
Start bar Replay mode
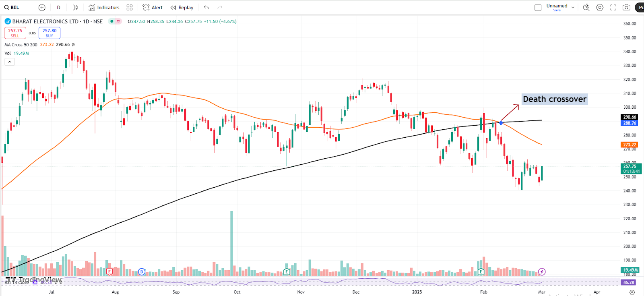pos(182,7)
